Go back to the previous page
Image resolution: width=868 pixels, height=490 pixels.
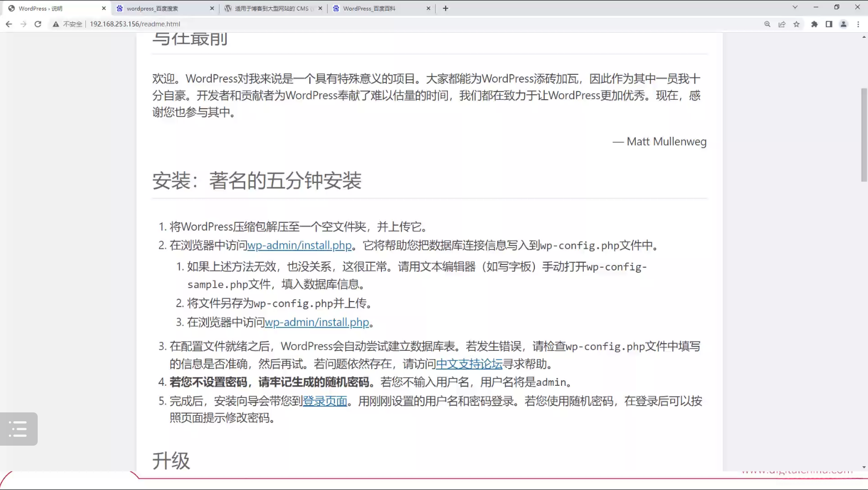pos(9,24)
